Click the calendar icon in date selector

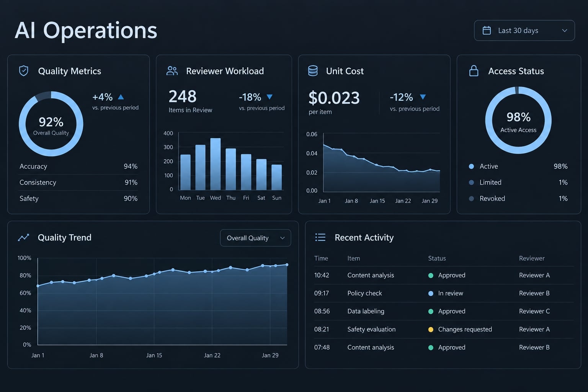[x=487, y=30]
